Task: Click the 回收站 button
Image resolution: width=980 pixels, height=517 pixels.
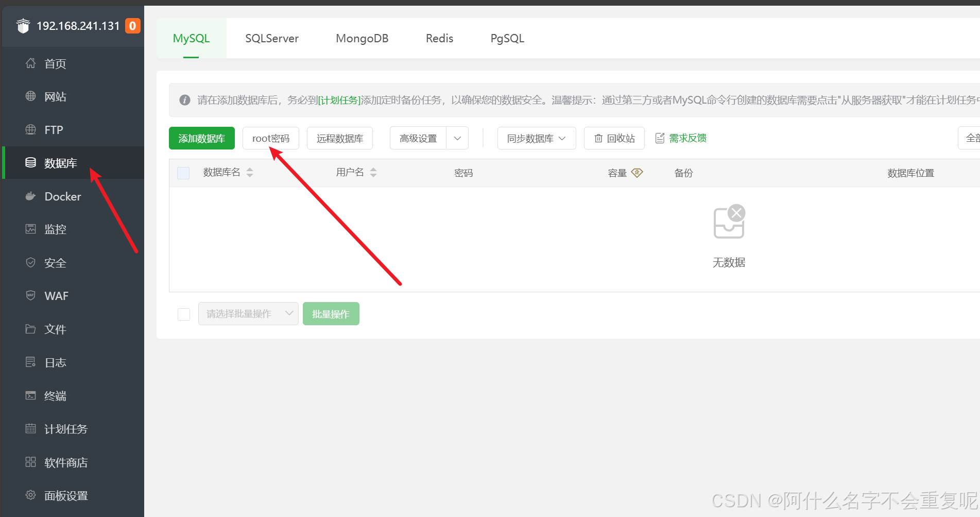Action: click(x=614, y=138)
